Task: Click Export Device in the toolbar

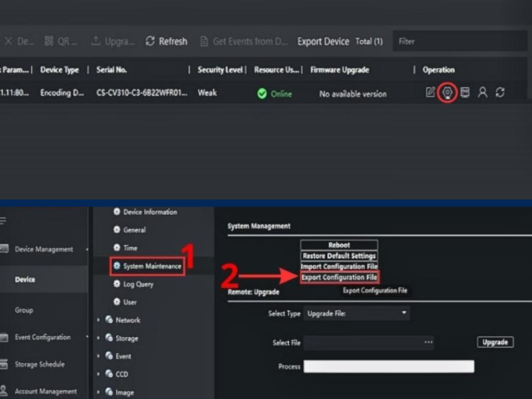Action: click(323, 41)
